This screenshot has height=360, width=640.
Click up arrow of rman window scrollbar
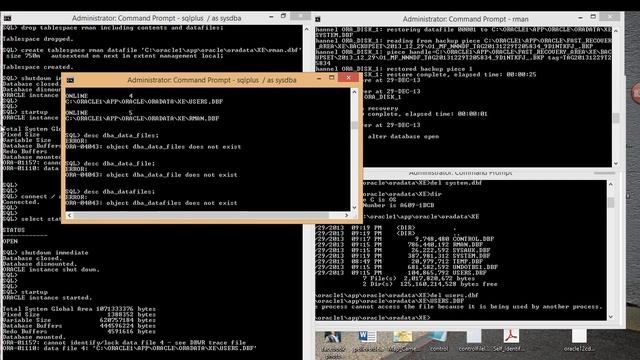(616, 31)
